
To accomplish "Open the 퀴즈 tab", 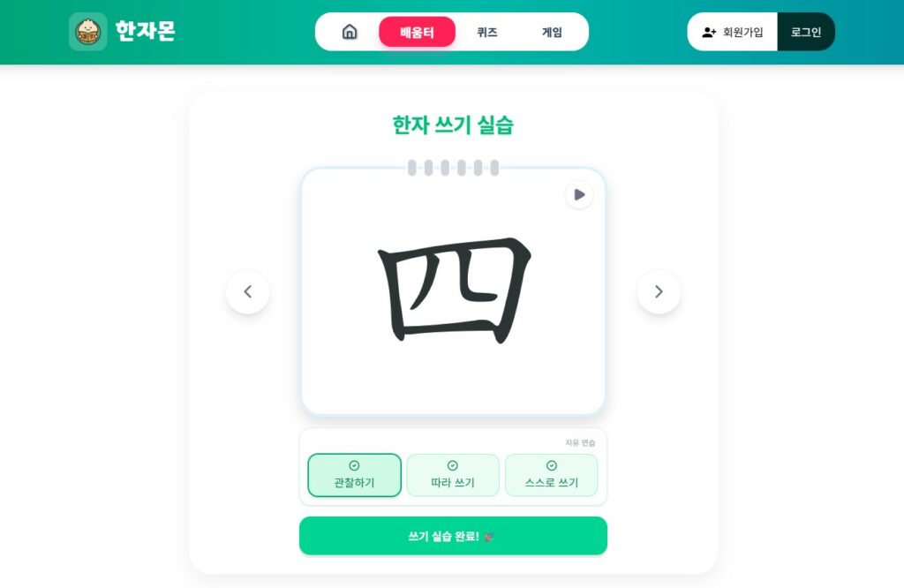I will click(487, 33).
